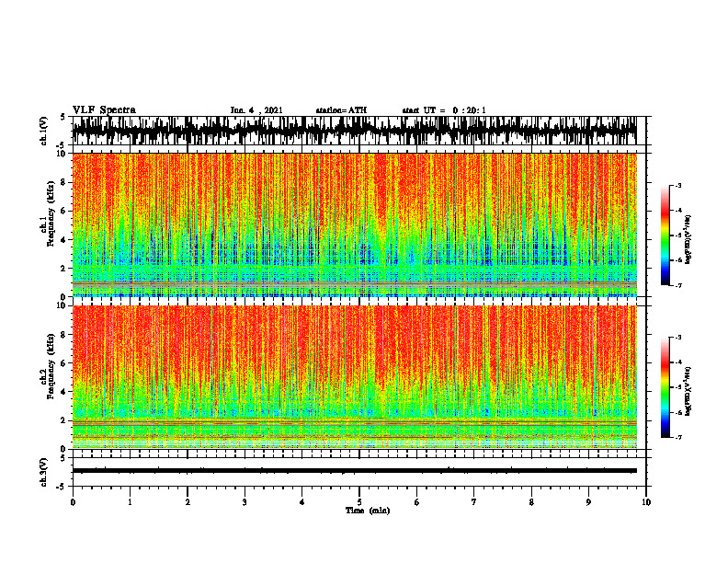
Task: Click the '0' time axis tick label
Action: (73, 502)
